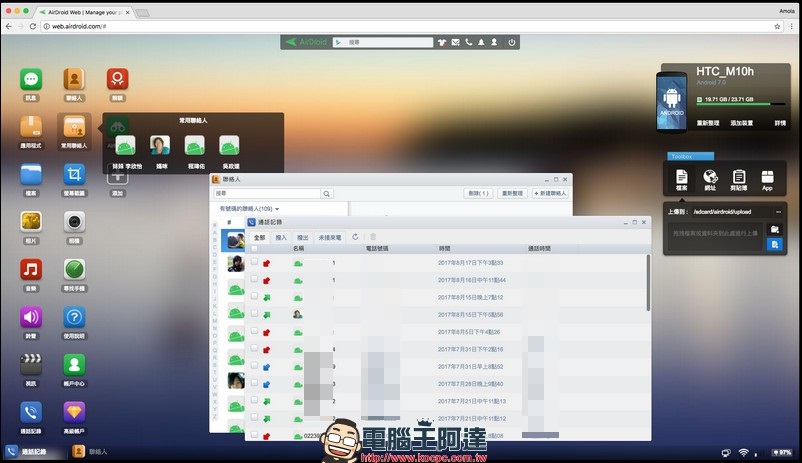Switch to the 未接來電 (Missed calls) tab
The height and width of the screenshot is (463, 802).
[329, 237]
